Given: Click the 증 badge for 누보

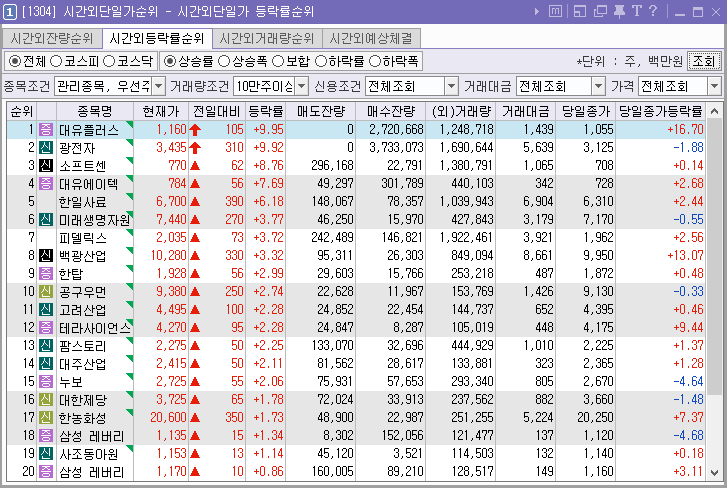Looking at the screenshot, I should click(x=46, y=381).
